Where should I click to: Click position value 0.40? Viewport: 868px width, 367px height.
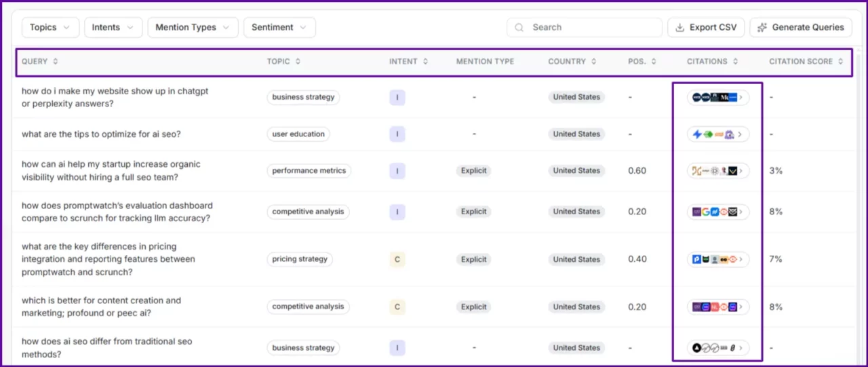[x=637, y=259]
